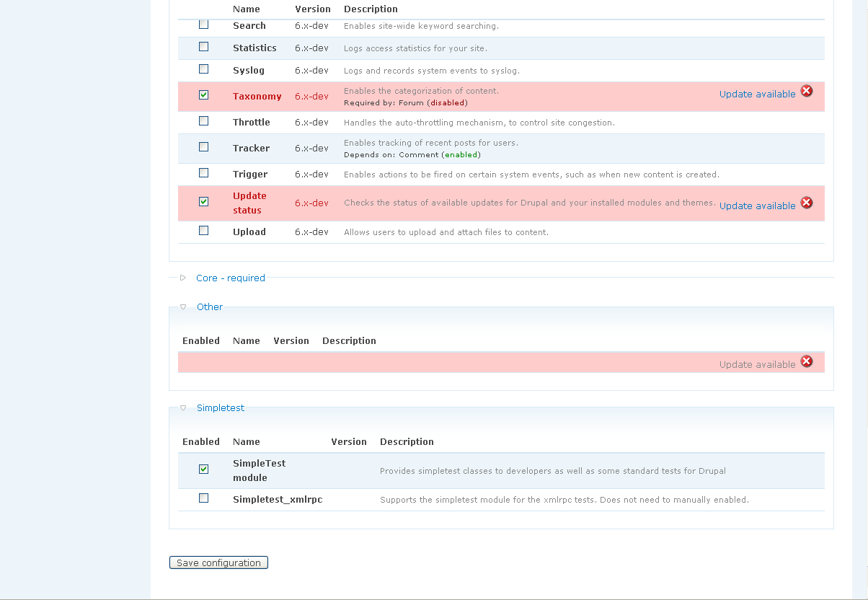Screen dimensions: 868x600
Task: Click the Update status module name
Action: coord(249,203)
